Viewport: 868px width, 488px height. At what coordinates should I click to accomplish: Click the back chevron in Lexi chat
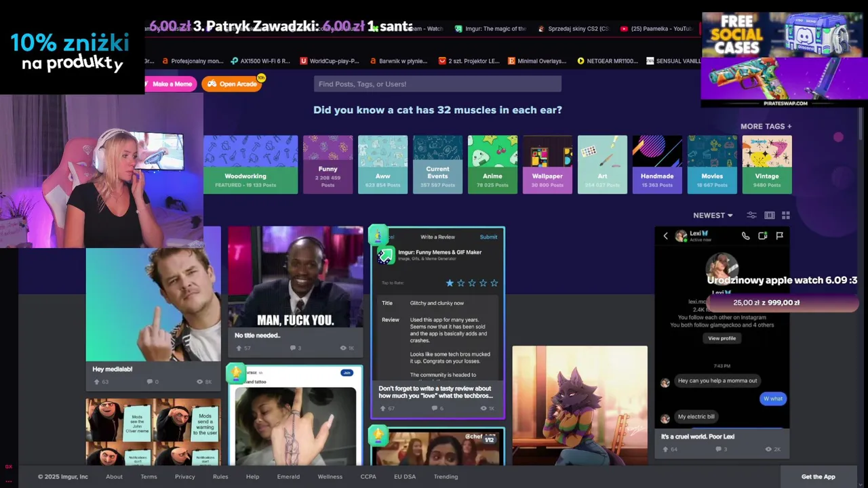point(665,236)
